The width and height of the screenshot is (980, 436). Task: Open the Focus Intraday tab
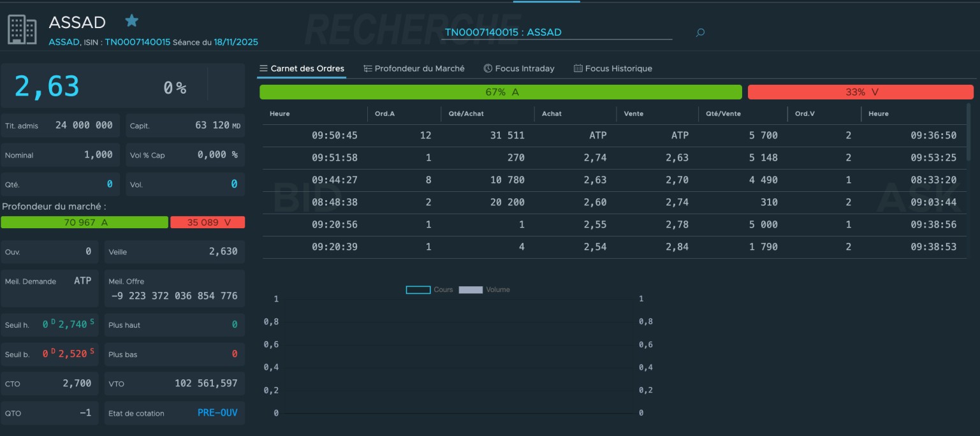pyautogui.click(x=524, y=68)
